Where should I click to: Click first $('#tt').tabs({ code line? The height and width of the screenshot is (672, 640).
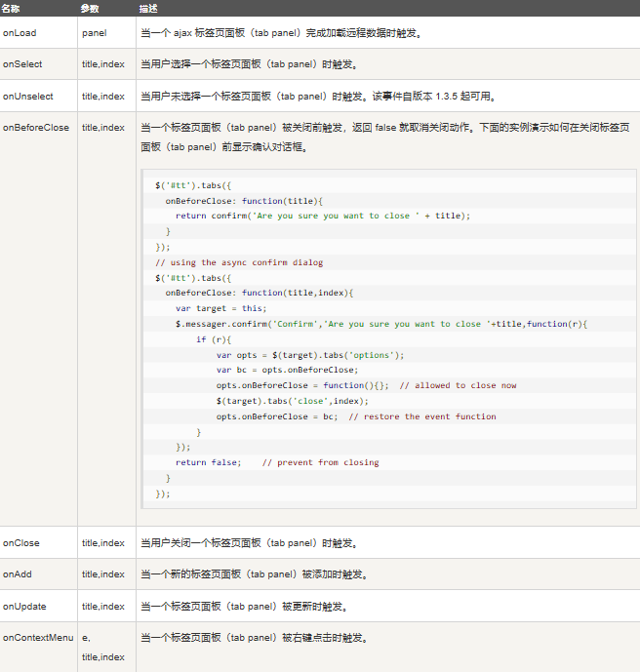[193, 185]
